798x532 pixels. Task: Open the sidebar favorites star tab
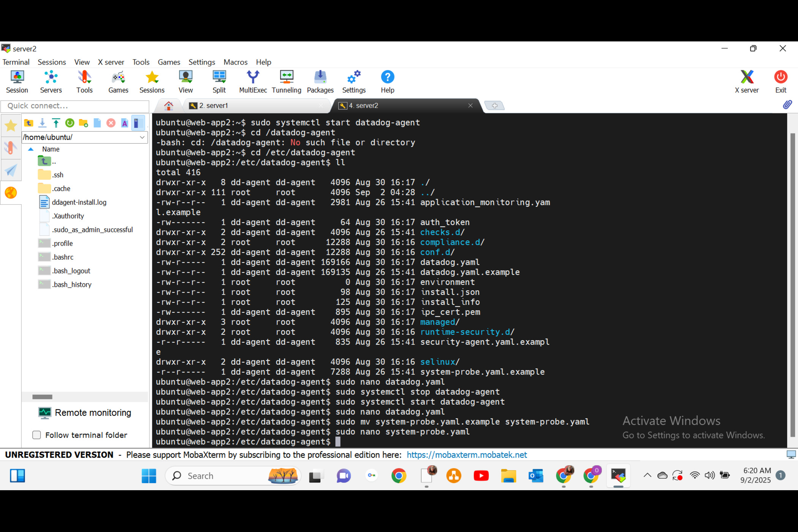coord(11,125)
